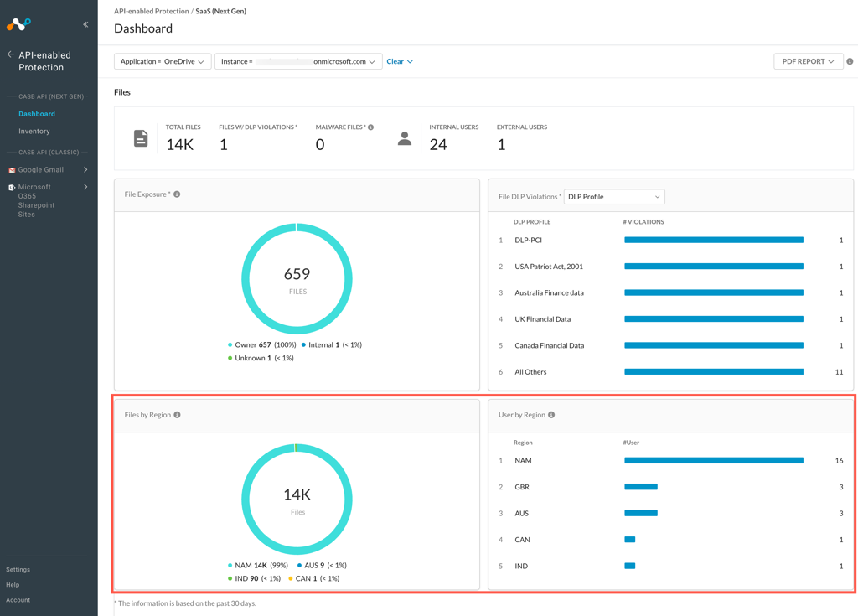Screen dimensions: 858x616
Task: Click the user icon next to Internal Users
Action: 405,138
